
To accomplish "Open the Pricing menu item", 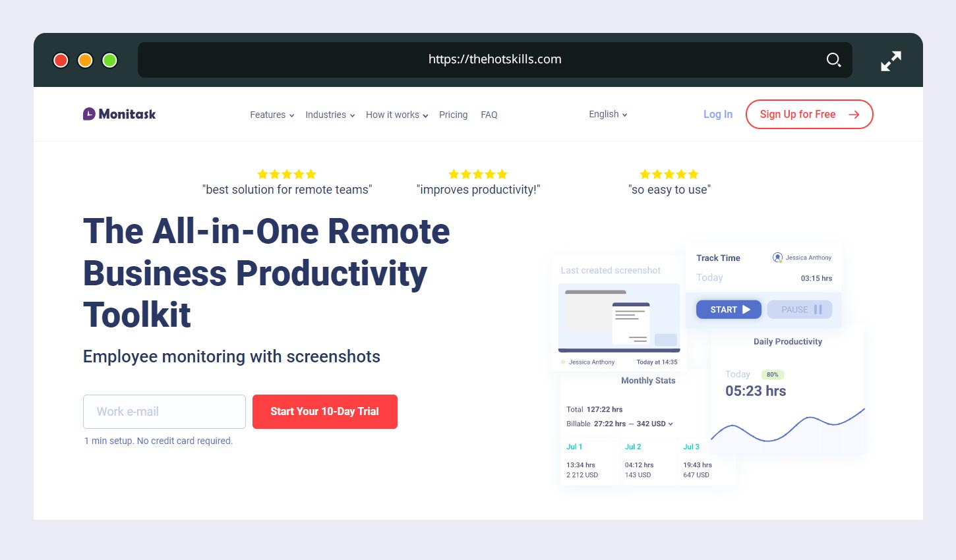I will (x=453, y=115).
